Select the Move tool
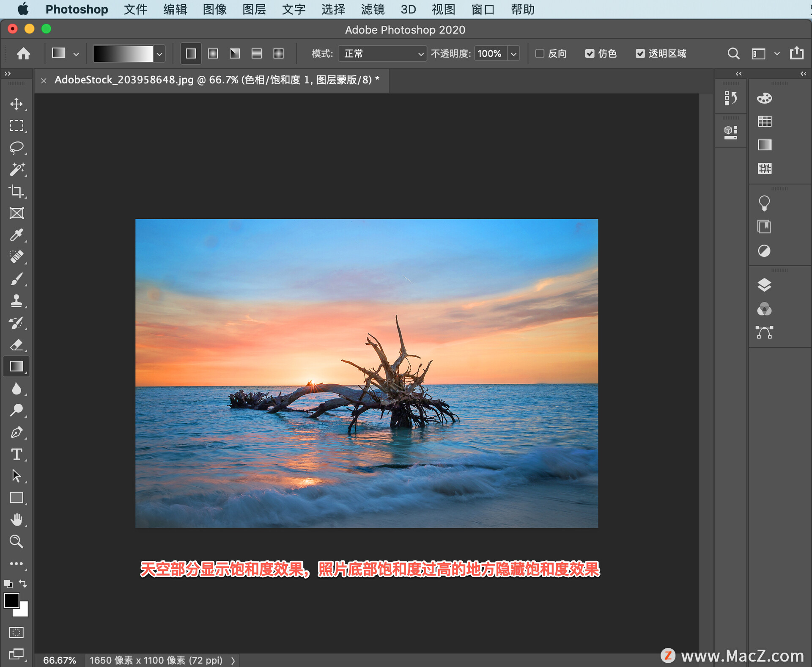 16,104
